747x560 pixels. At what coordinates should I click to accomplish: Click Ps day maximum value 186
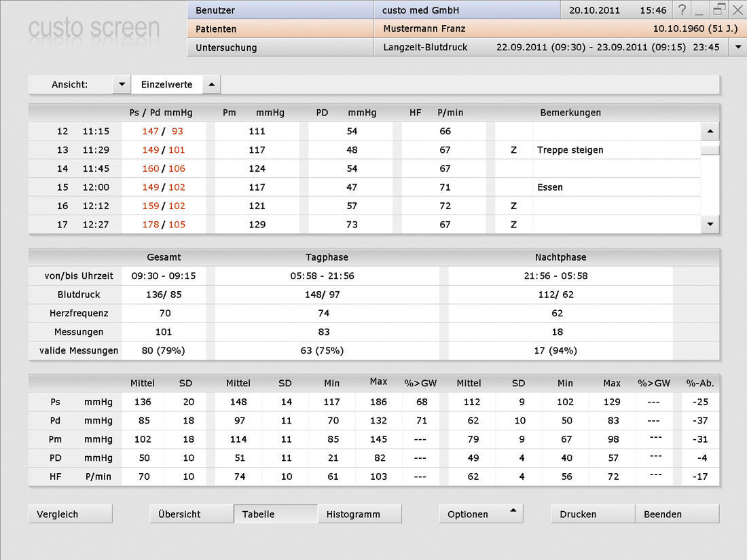click(378, 402)
